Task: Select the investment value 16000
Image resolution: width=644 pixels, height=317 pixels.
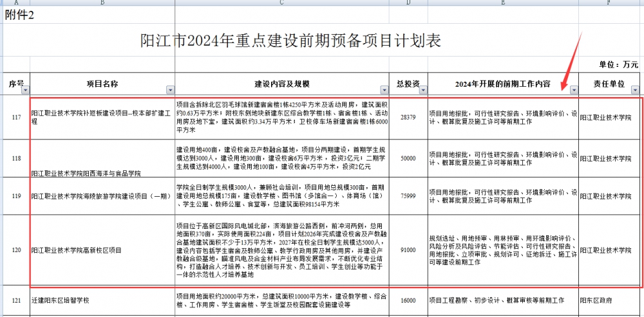Action: point(409,300)
